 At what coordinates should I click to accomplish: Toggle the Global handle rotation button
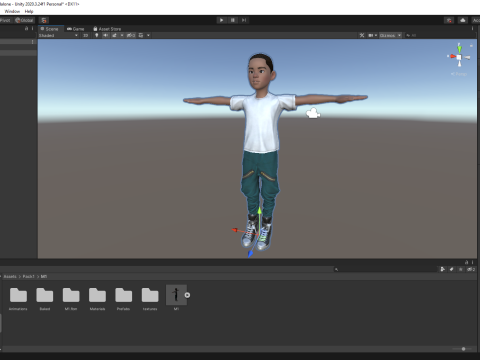coord(24,20)
